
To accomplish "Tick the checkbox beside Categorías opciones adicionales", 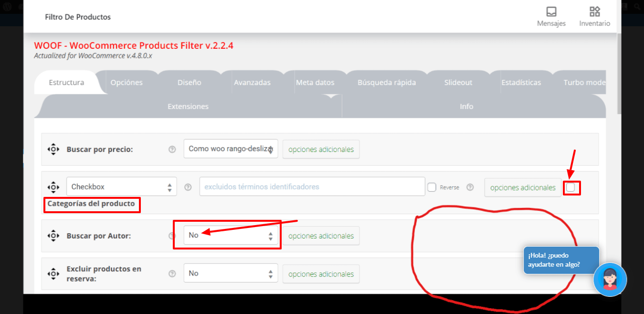I will coord(570,188).
